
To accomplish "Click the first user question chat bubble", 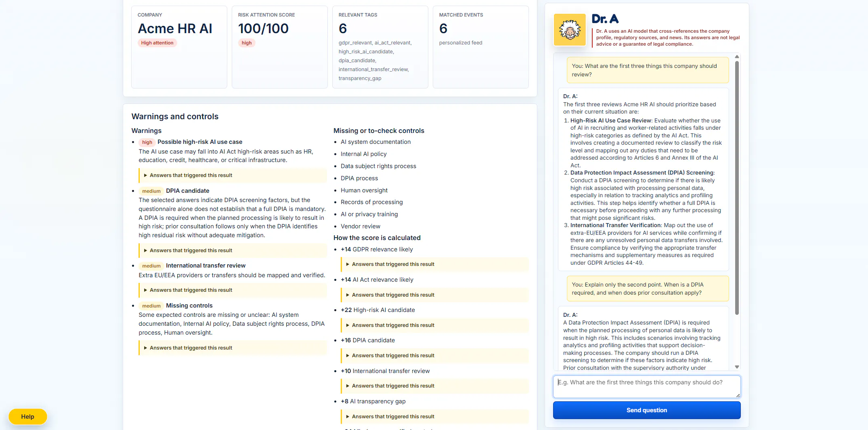I will point(648,70).
